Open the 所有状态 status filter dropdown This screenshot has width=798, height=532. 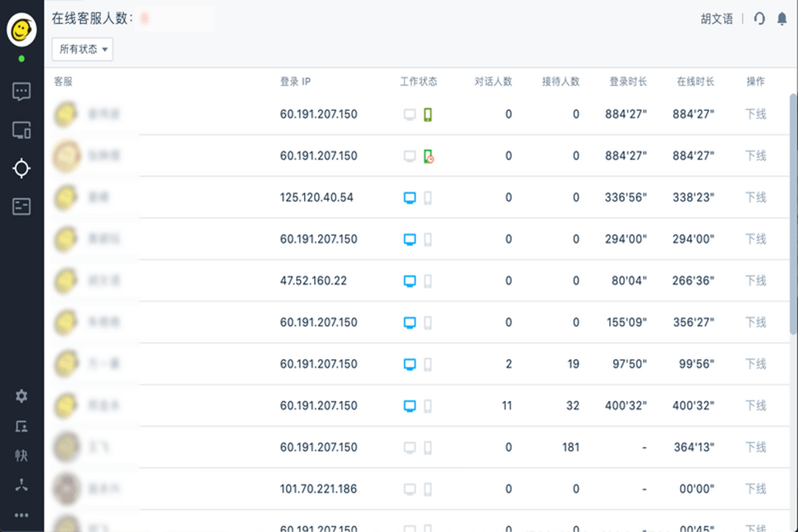click(82, 49)
